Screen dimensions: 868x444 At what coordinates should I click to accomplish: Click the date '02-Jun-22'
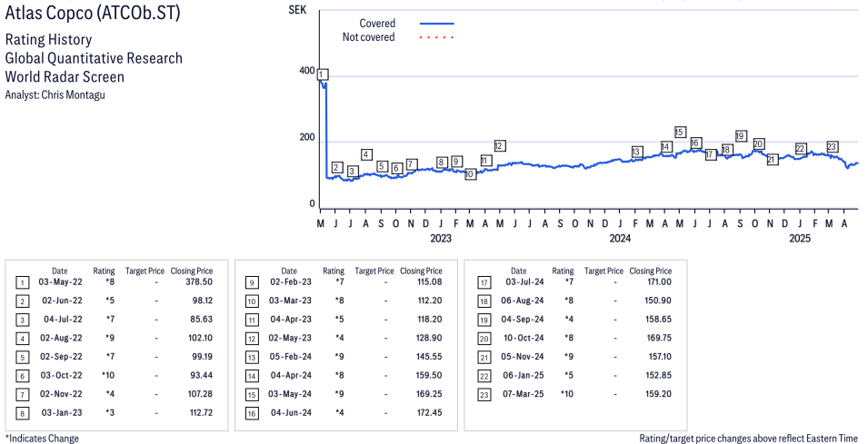click(62, 301)
